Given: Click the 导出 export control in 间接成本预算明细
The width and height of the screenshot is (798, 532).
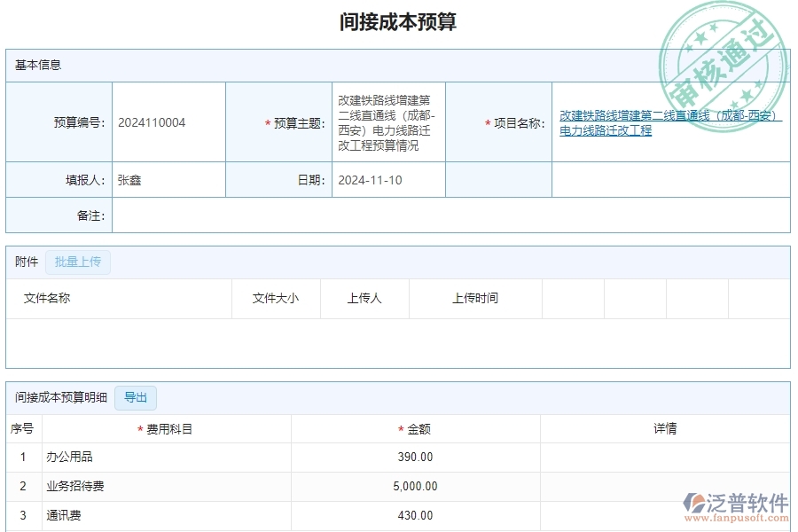Looking at the screenshot, I should pyautogui.click(x=137, y=397).
